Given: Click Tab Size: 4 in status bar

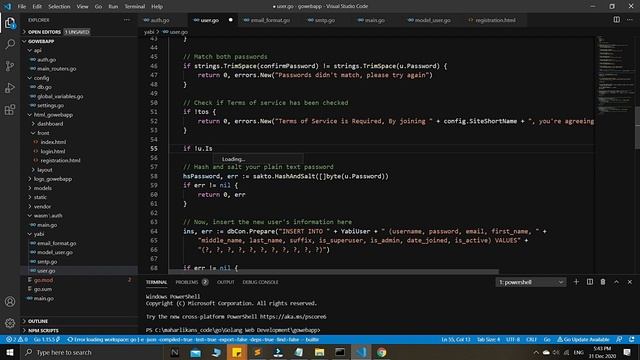Looking at the screenshot, I should [488, 339].
